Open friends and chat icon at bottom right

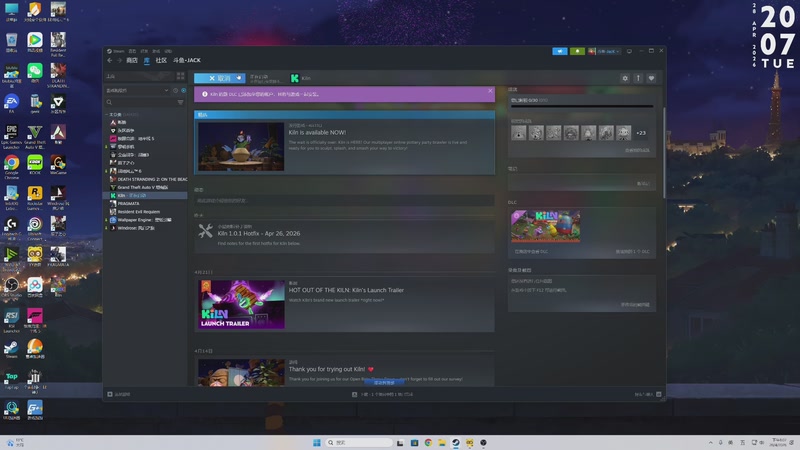[x=659, y=394]
